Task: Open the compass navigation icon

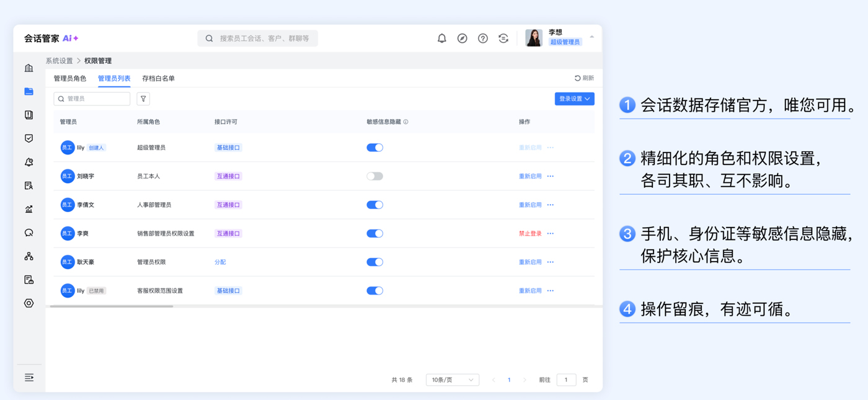Action: coord(462,38)
